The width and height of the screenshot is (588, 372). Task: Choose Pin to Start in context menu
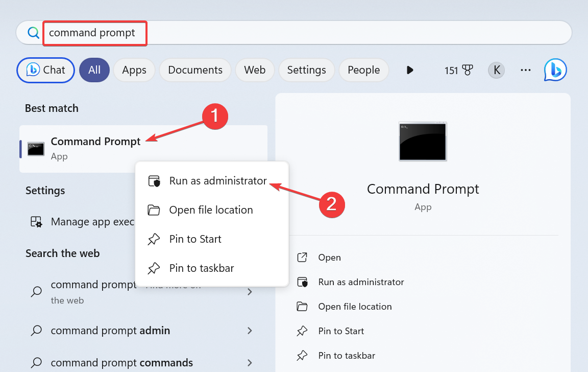195,239
